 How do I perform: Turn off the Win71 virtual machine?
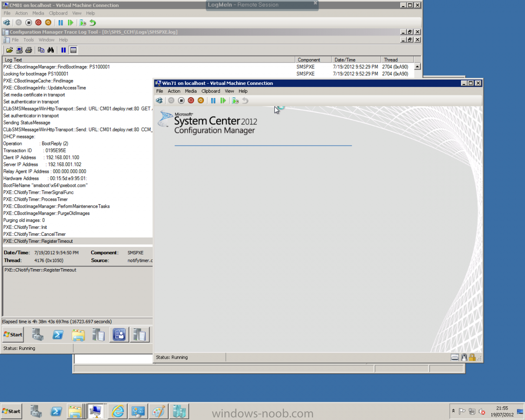tap(181, 101)
